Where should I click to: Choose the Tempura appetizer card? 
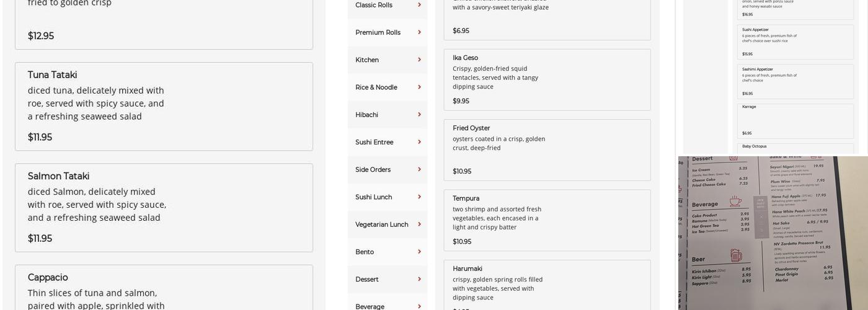[x=547, y=220]
